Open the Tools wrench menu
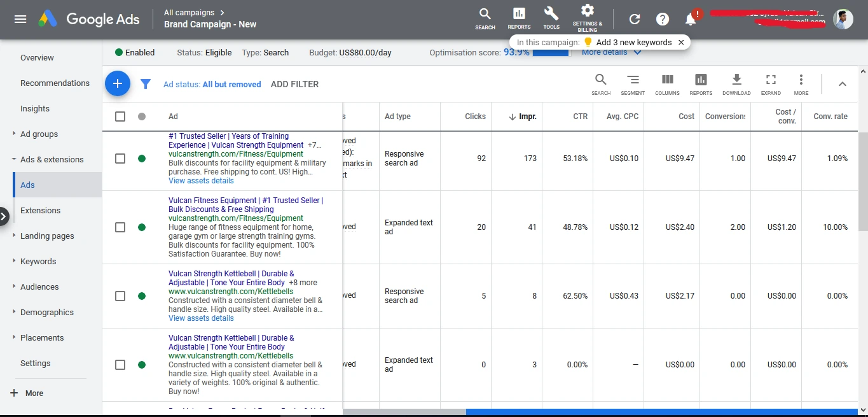The height and width of the screenshot is (417, 868). click(551, 18)
